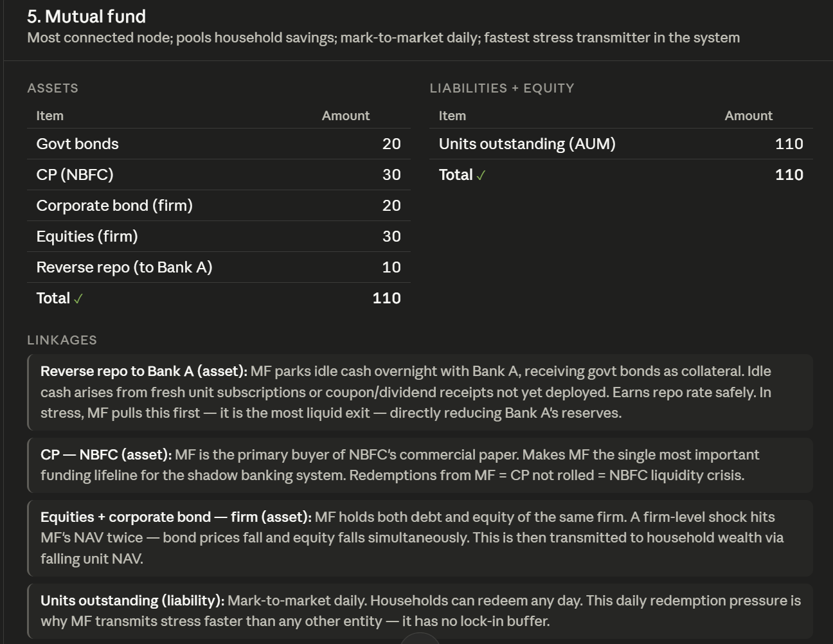The height and width of the screenshot is (644, 833).
Task: Select Equities + corporate bond linkage card
Action: pos(420,538)
